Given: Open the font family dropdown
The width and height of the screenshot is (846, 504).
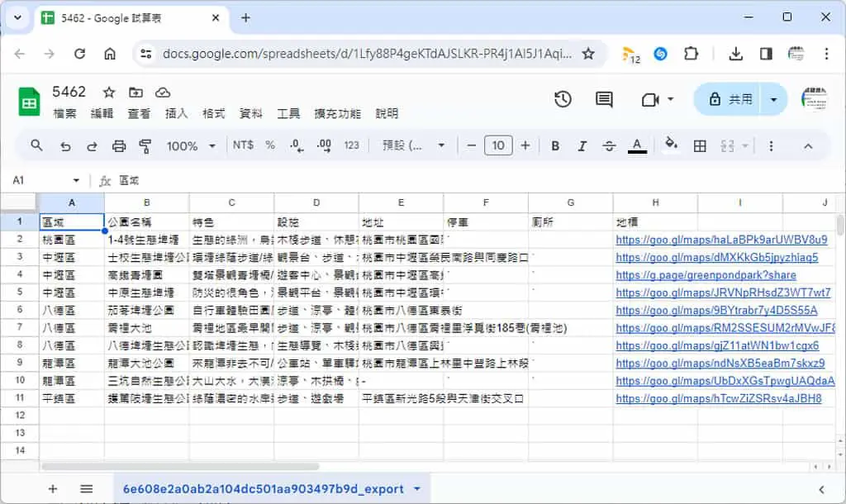Looking at the screenshot, I should 414,145.
